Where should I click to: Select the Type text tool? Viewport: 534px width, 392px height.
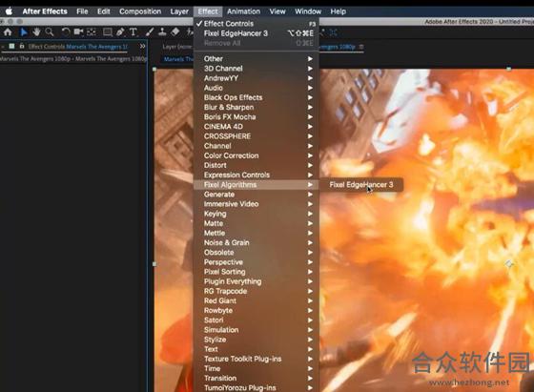[133, 32]
